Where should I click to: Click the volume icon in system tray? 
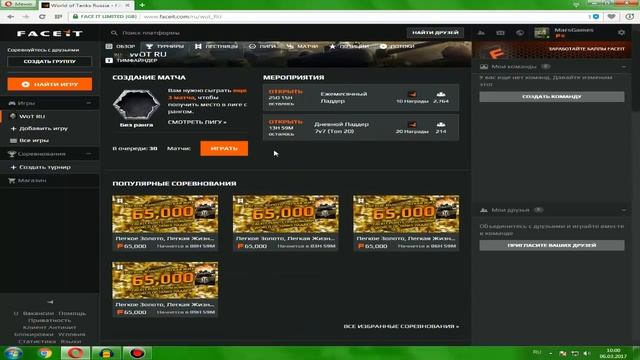587,353
